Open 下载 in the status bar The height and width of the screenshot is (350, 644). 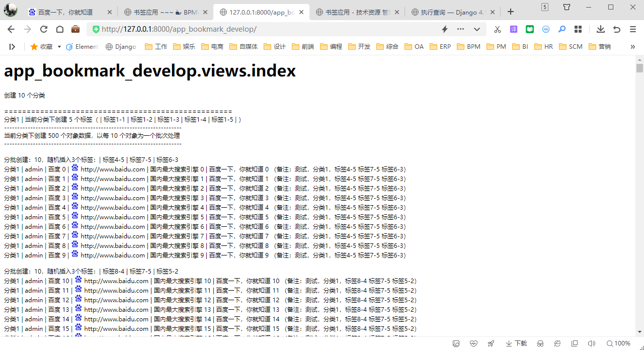(x=516, y=343)
